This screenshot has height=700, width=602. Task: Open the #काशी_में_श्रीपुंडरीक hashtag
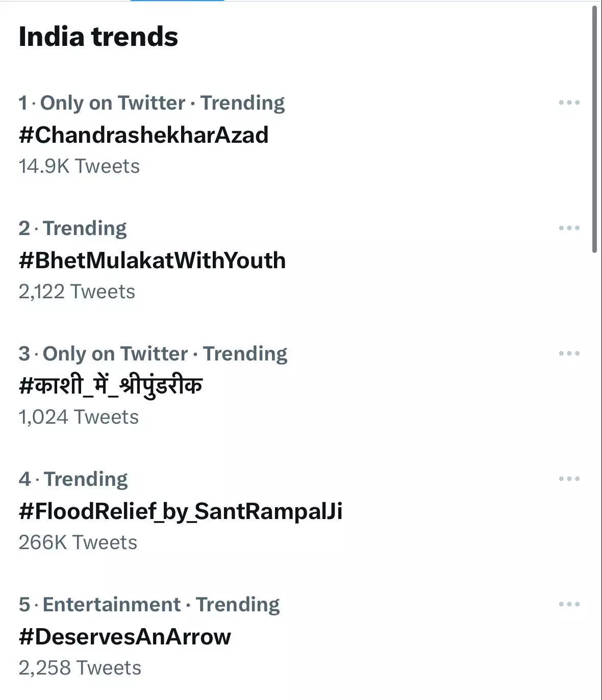tap(111, 386)
